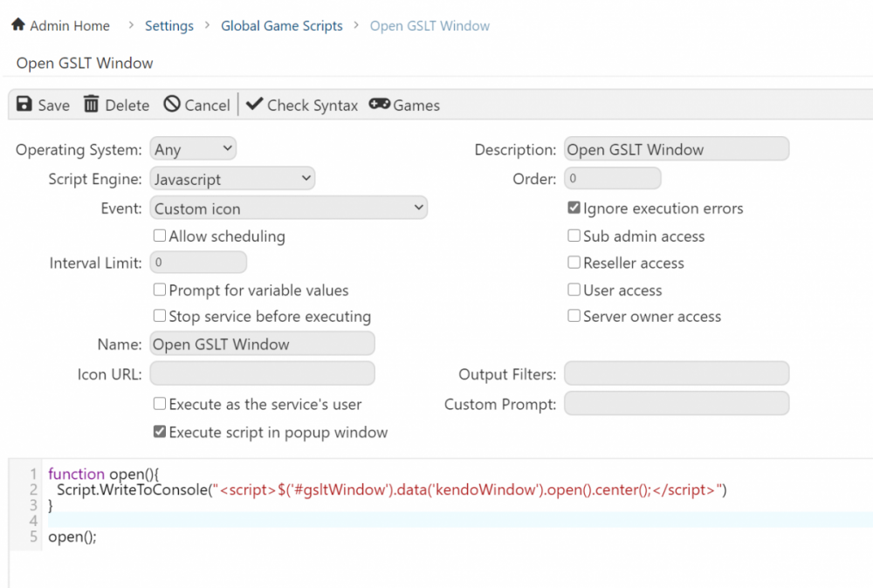
Task: Click the Interval Limit number field
Action: (198, 263)
